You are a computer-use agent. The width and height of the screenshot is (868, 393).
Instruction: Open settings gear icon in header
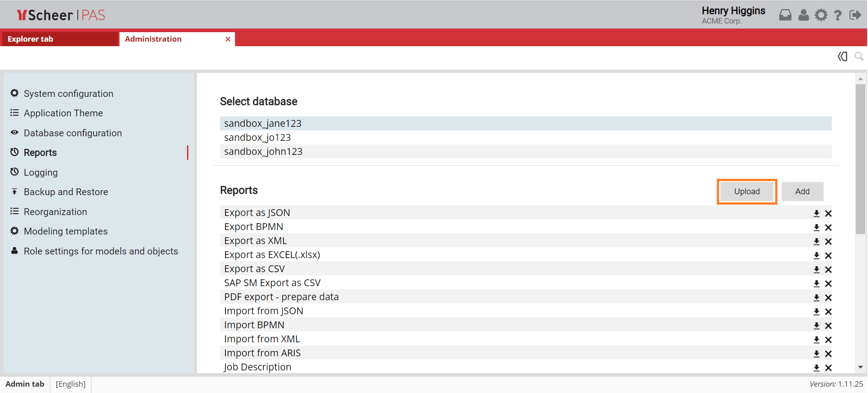pos(821,15)
